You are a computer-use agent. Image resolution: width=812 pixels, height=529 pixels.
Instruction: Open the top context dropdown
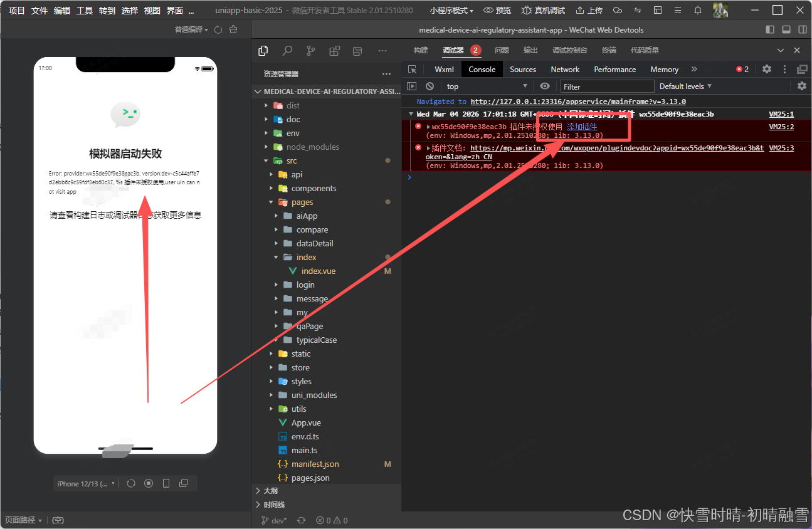tap(487, 86)
